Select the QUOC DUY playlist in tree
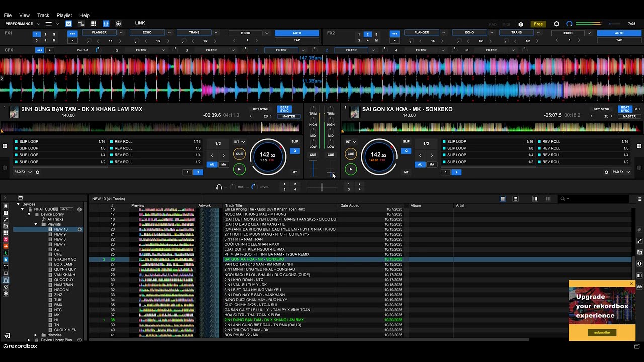This screenshot has width=644, height=362. (63, 280)
